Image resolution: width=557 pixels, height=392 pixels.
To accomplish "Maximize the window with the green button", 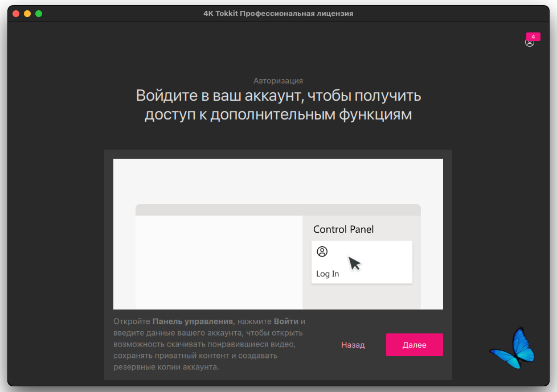I will (39, 14).
